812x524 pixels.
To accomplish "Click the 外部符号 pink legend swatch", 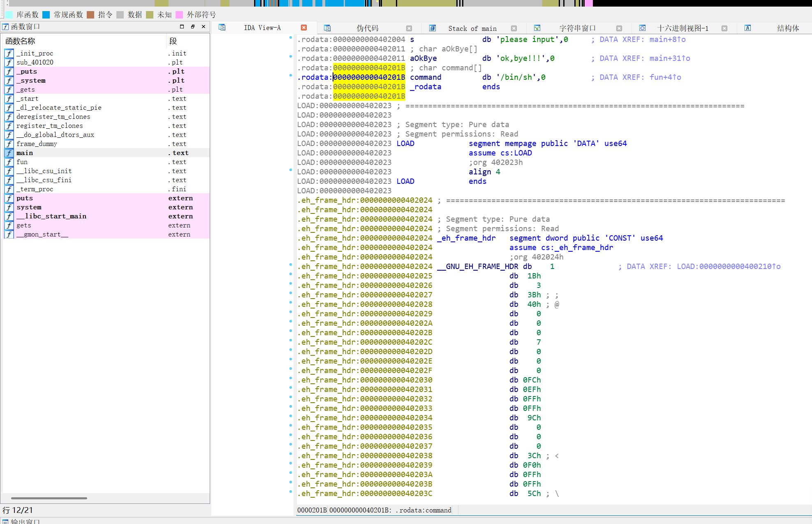I will [179, 15].
